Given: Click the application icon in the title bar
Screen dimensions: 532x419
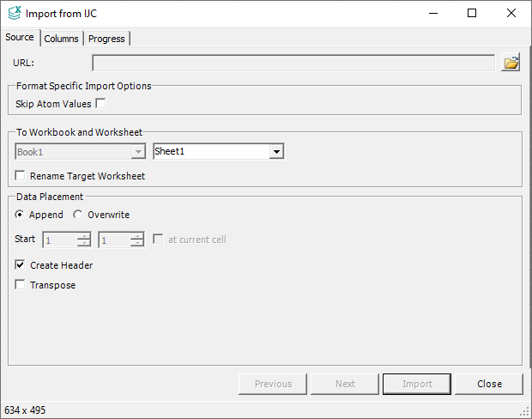Looking at the screenshot, I should click(x=14, y=14).
